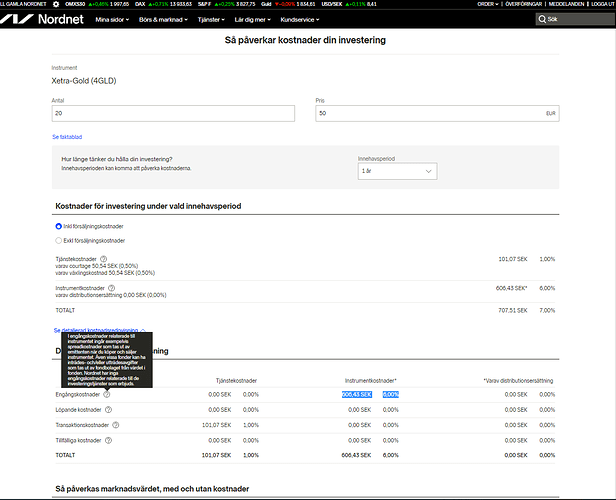
Task: Select Inkl försäljningskostnader radio button
Action: 58,227
